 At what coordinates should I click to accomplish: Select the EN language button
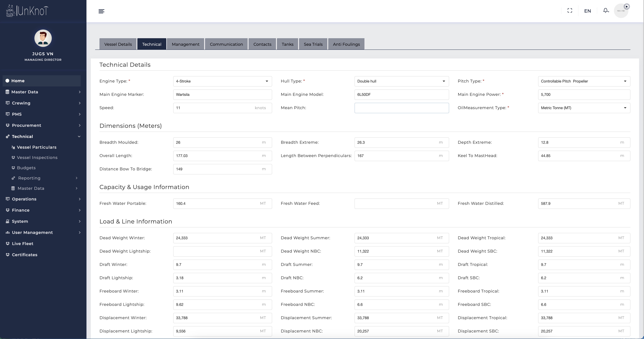pyautogui.click(x=587, y=11)
